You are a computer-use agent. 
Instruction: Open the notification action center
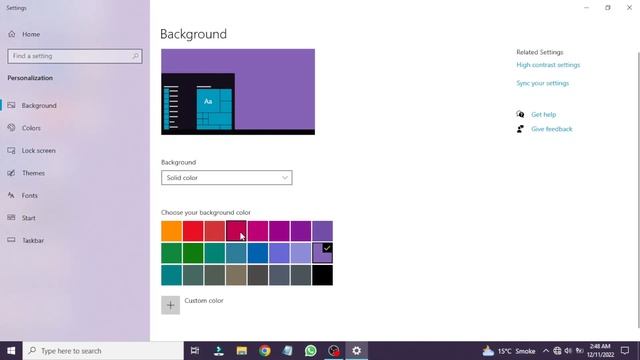coord(624,351)
